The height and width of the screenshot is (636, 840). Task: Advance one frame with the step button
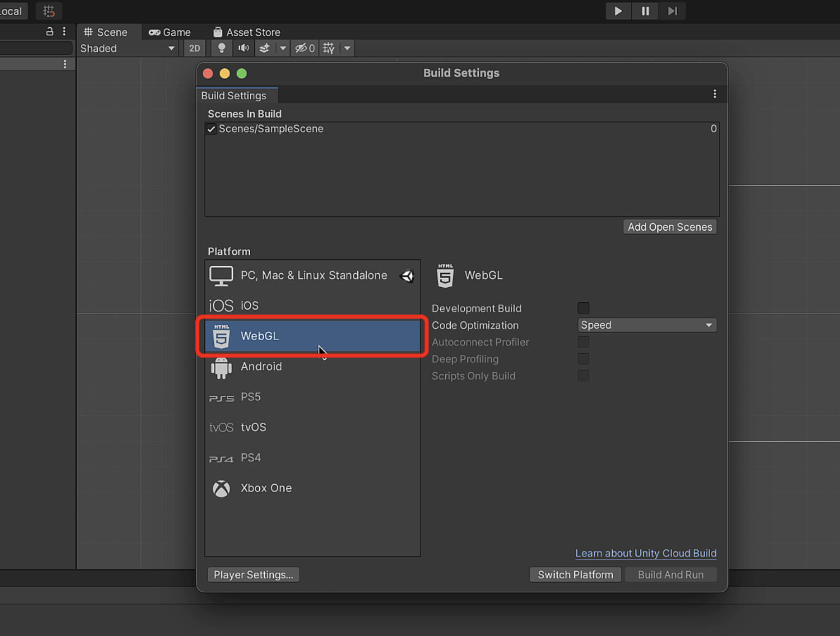pyautogui.click(x=672, y=11)
